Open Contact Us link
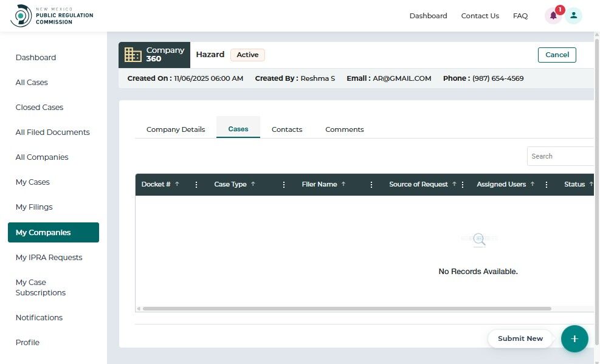Image resolution: width=600 pixels, height=364 pixels. point(480,16)
